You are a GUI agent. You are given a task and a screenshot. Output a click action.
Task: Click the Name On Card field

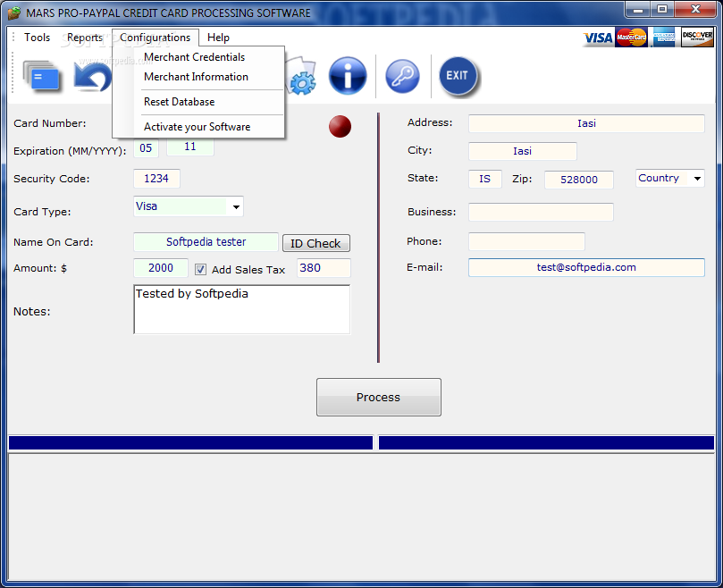pyautogui.click(x=206, y=242)
